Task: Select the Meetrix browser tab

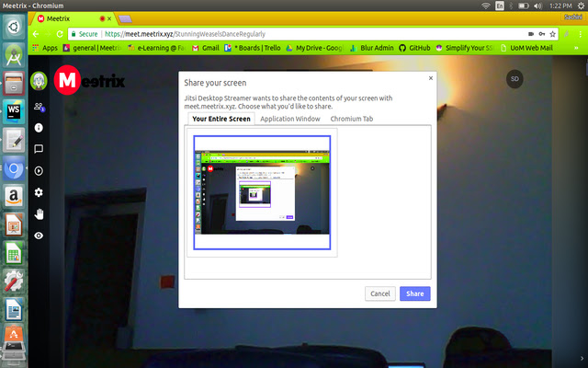Action: [72, 18]
